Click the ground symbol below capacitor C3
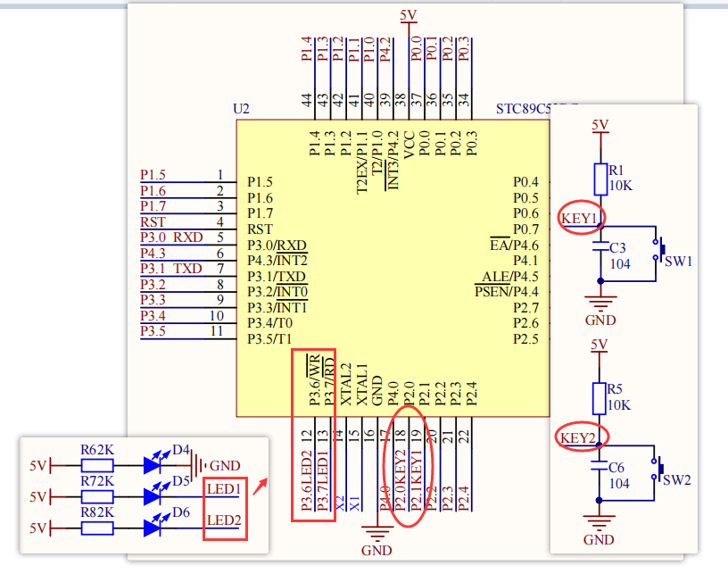 pyautogui.click(x=600, y=304)
